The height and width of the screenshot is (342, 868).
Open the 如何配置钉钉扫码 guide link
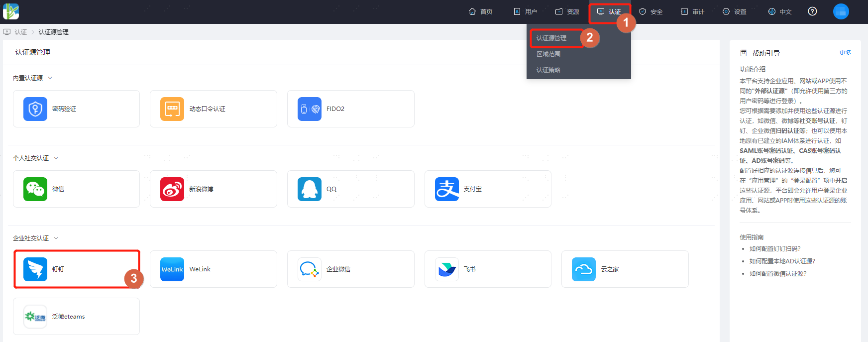[x=775, y=249]
